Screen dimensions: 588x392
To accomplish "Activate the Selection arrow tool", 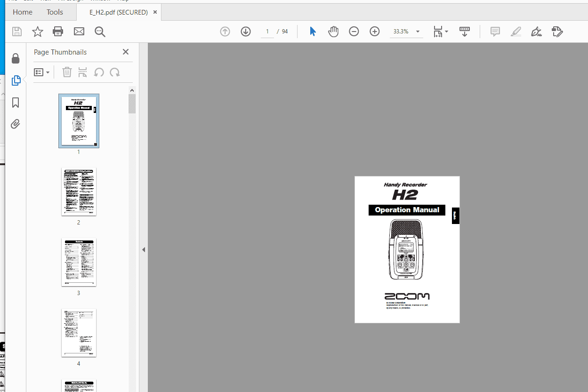I will pyautogui.click(x=313, y=32).
